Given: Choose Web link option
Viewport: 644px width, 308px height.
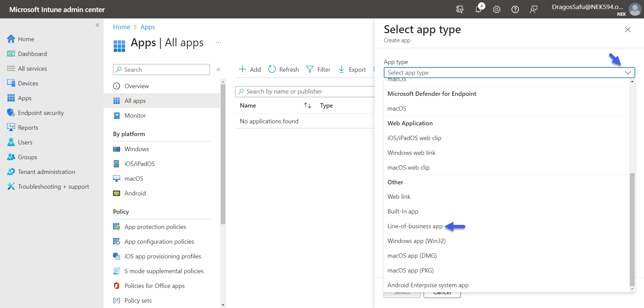Looking at the screenshot, I should (x=507, y=197).
